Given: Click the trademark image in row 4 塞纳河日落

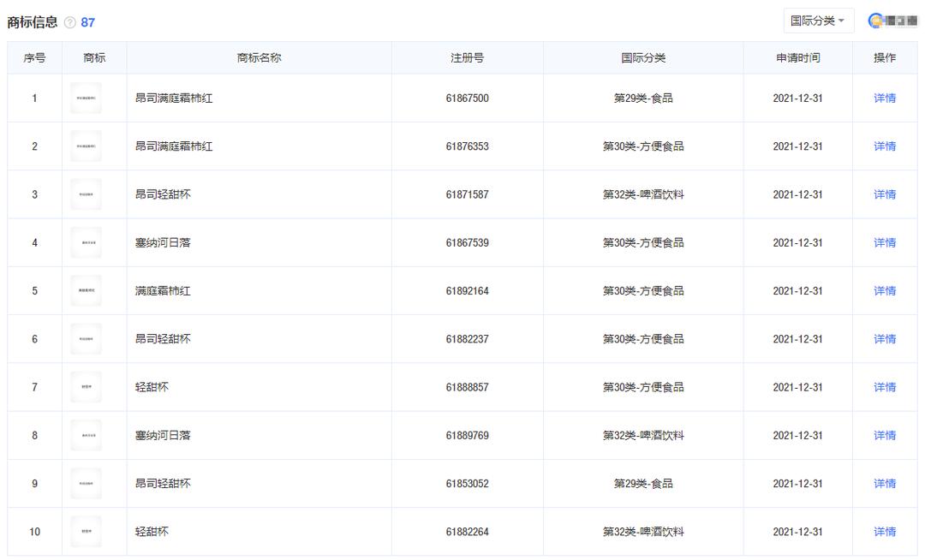Looking at the screenshot, I should [x=87, y=242].
